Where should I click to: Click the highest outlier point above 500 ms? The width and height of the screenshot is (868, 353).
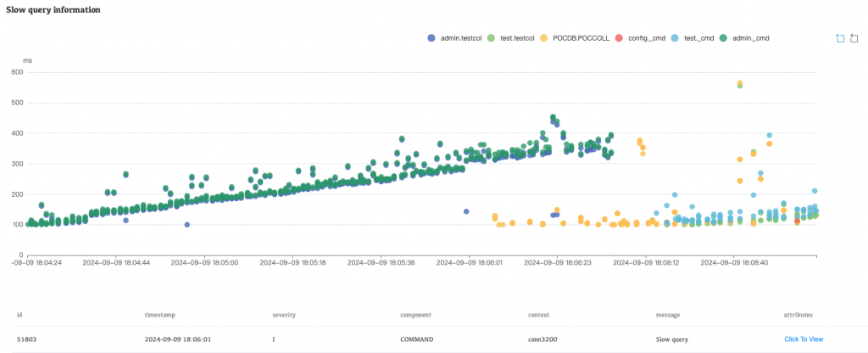pyautogui.click(x=740, y=83)
